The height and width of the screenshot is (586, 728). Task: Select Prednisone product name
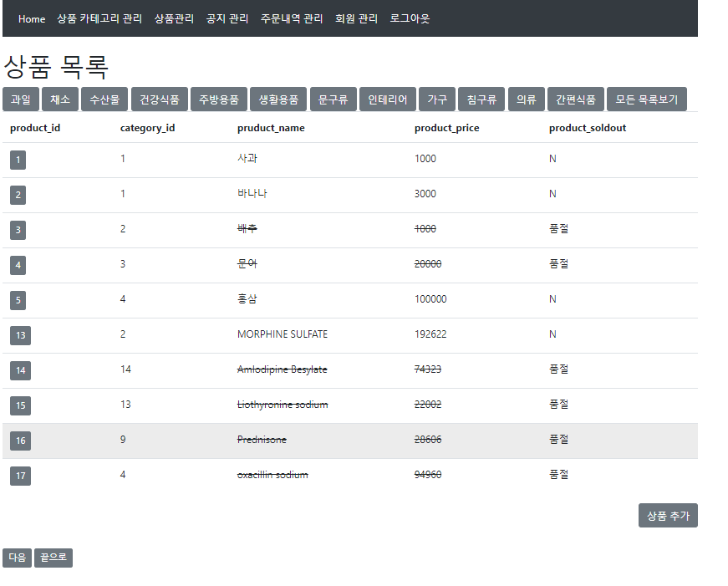pos(262,439)
